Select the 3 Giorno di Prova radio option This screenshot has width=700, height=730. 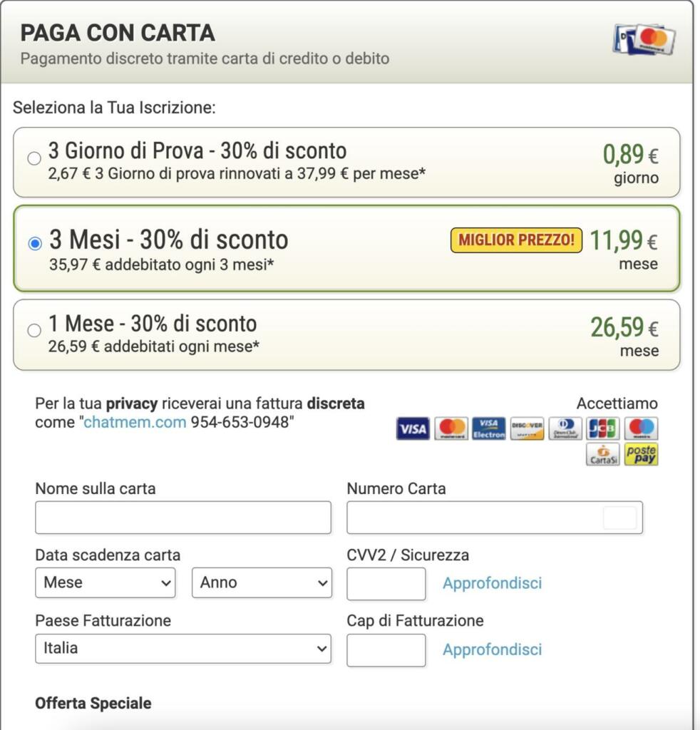(34, 159)
